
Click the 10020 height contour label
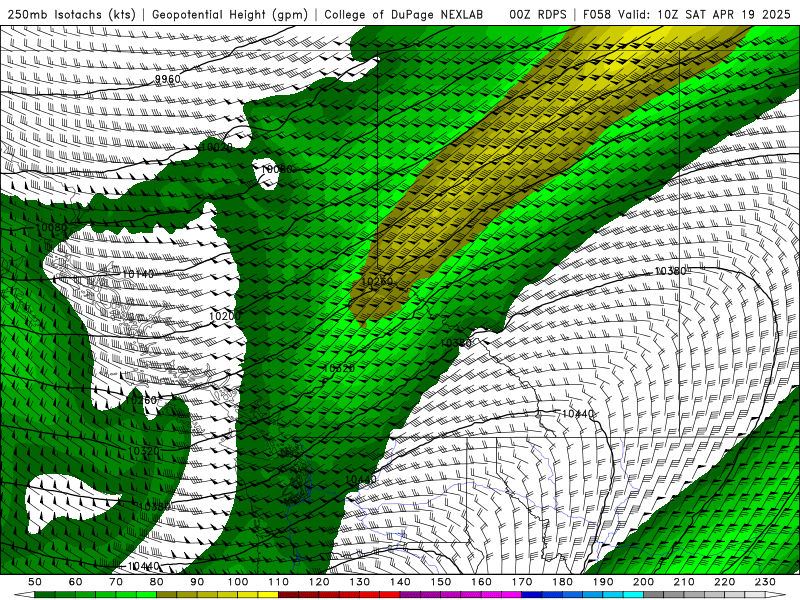[217, 147]
